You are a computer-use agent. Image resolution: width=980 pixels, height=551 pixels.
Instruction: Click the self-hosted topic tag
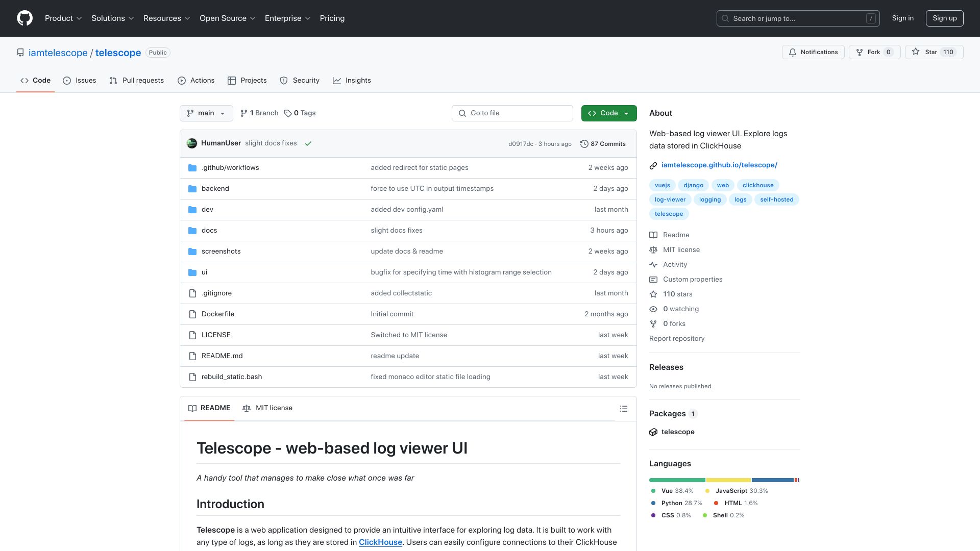[776, 199]
